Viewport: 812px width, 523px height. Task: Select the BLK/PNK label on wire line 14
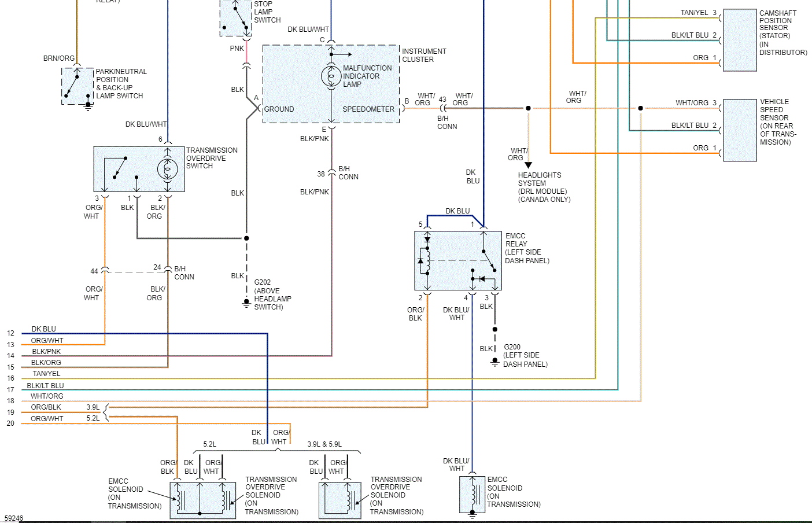click(46, 352)
